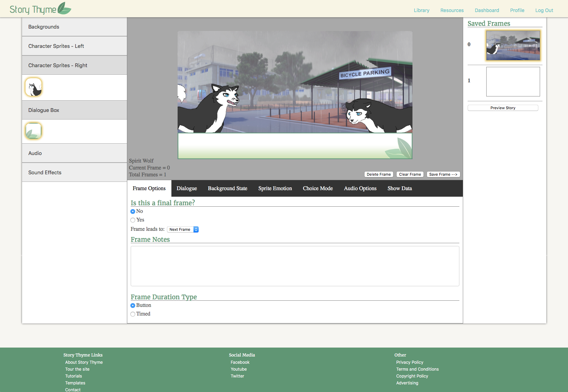Open the Background State tab
Image resolution: width=568 pixels, height=392 pixels.
(x=228, y=188)
